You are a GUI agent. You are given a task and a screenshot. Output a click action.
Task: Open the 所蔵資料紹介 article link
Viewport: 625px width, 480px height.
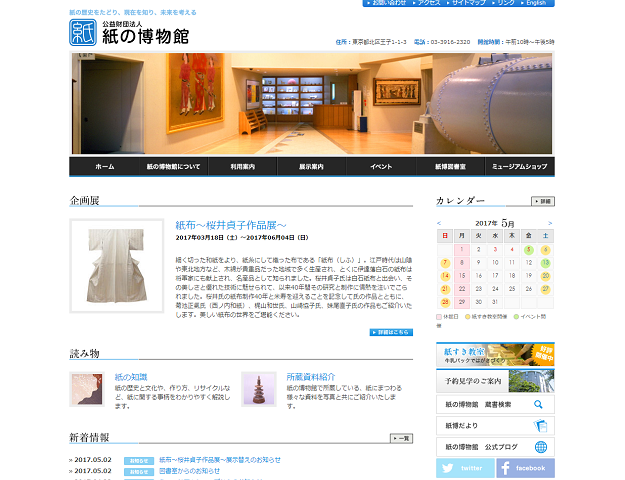tap(311, 377)
